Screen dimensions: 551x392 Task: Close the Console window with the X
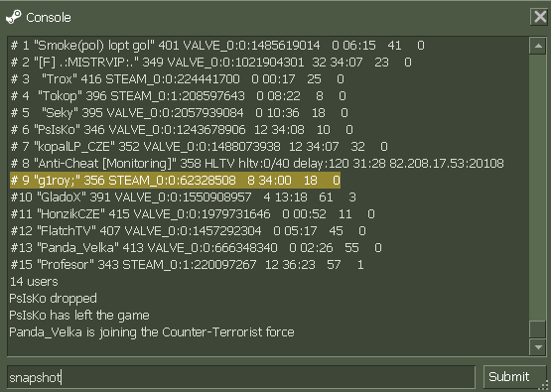point(539,17)
